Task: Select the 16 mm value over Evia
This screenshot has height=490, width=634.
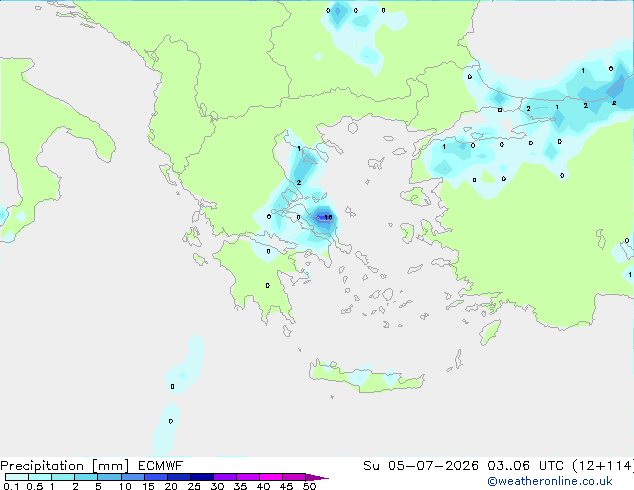Action: [x=328, y=218]
